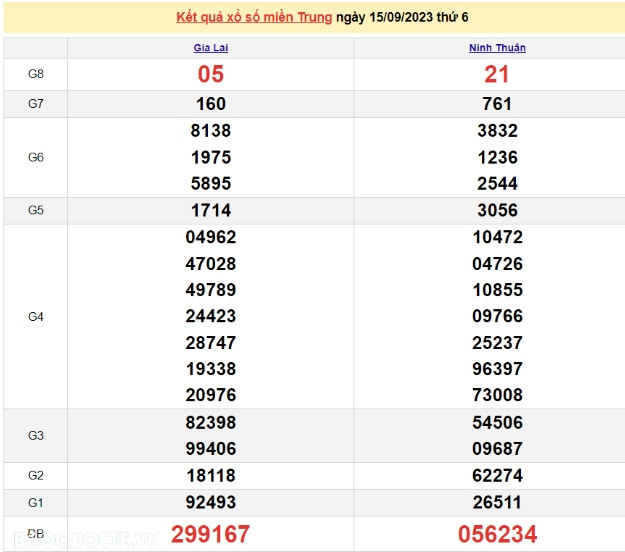Click the number 1975 in G6
Image resolution: width=625 pixels, height=552 pixels.
[x=211, y=157]
